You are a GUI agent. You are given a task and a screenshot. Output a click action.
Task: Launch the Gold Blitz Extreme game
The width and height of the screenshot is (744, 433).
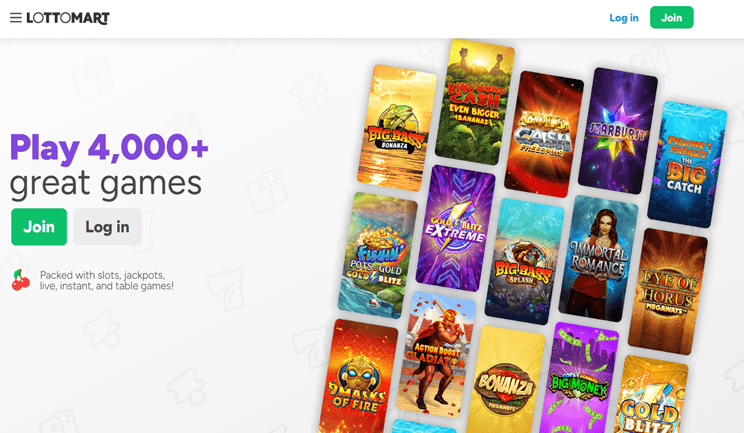click(456, 229)
